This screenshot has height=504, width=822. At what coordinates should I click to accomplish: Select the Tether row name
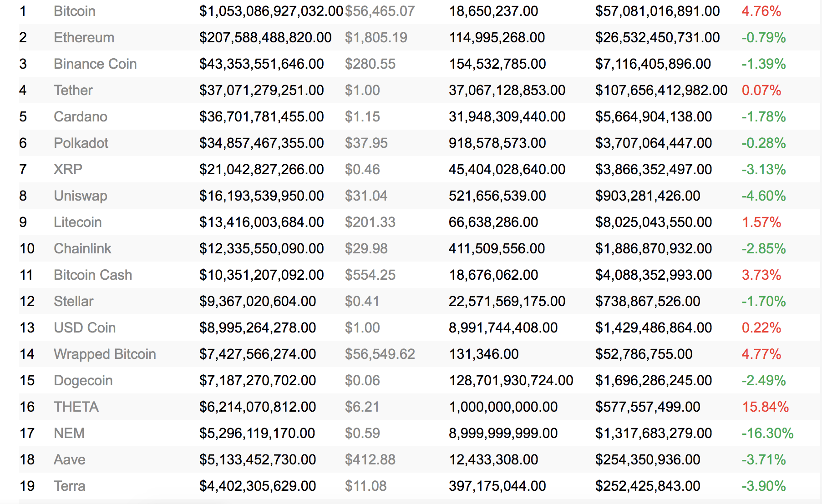(x=73, y=90)
